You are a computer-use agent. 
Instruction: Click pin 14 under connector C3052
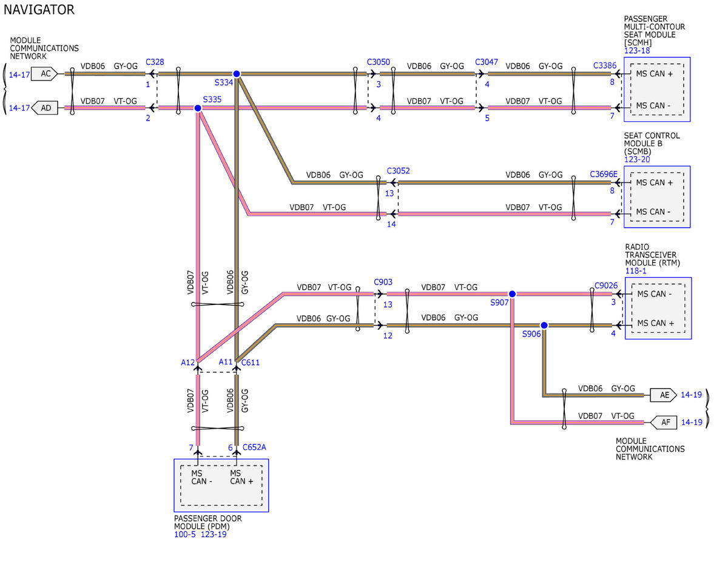pos(391,224)
